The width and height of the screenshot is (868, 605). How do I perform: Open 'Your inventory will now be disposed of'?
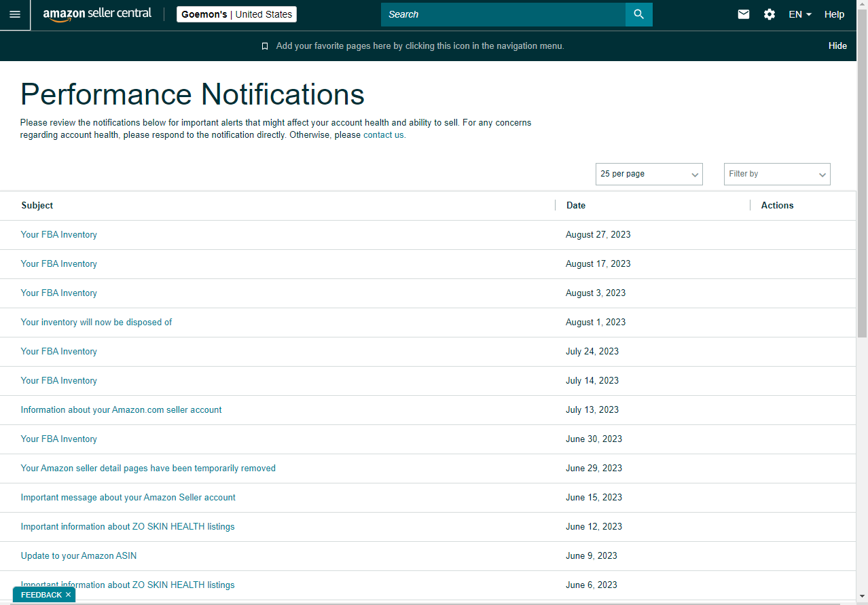[x=96, y=323]
